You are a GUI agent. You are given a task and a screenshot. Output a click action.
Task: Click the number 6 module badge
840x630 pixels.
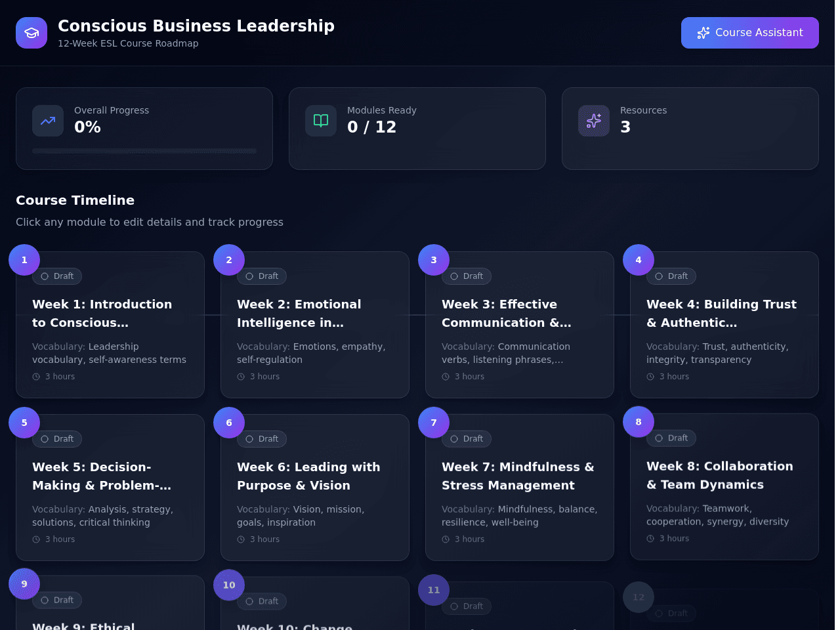click(229, 423)
